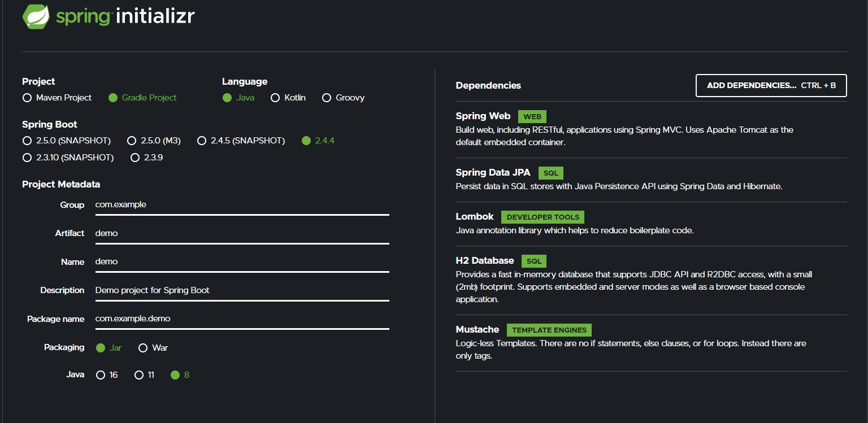868x423 pixels.
Task: Click the WEB tag badge
Action: (x=532, y=117)
